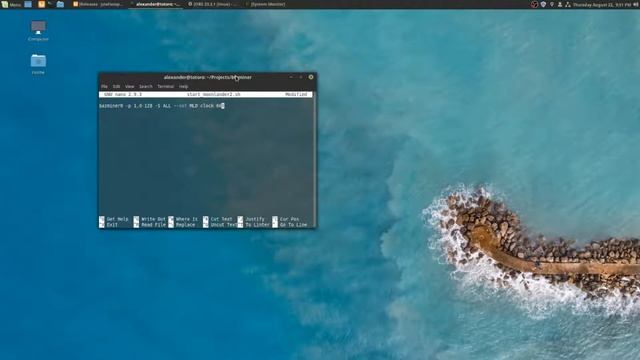
Task: Click the show desktop icon in the panel
Action: coord(28,4)
